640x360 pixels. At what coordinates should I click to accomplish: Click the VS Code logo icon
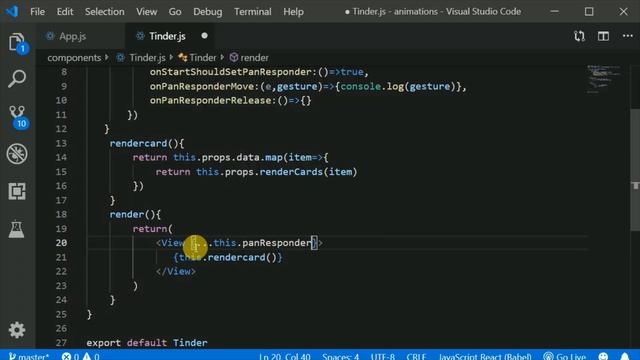tap(11, 11)
